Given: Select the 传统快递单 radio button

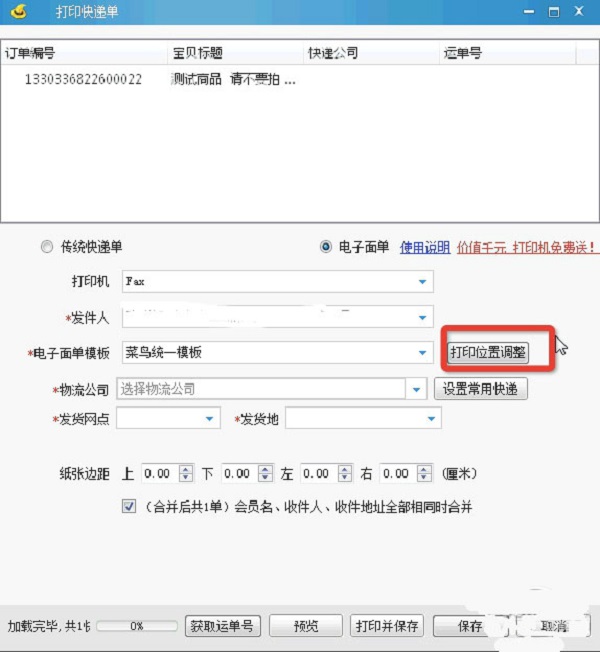Looking at the screenshot, I should (x=47, y=247).
